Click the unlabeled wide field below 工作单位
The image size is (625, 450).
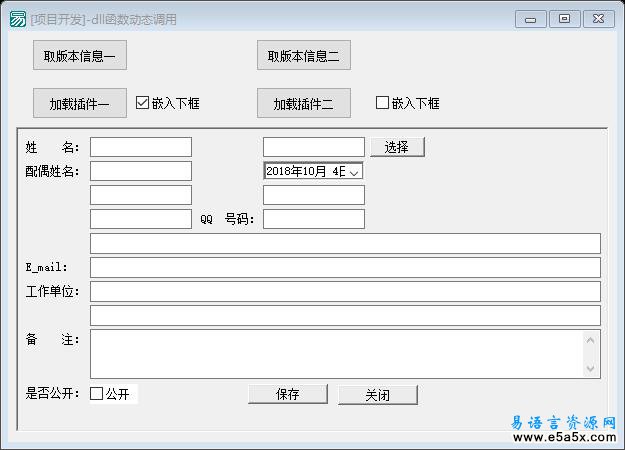345,315
